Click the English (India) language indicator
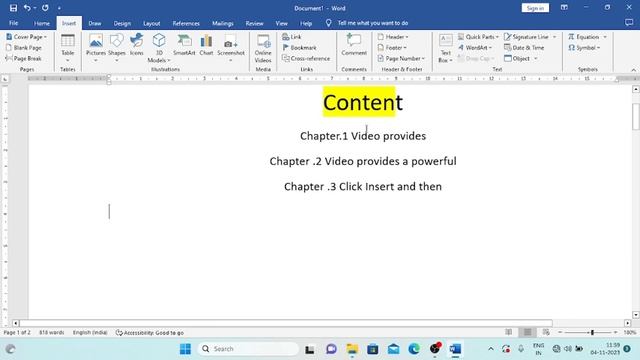This screenshot has width=640, height=360. (90, 333)
